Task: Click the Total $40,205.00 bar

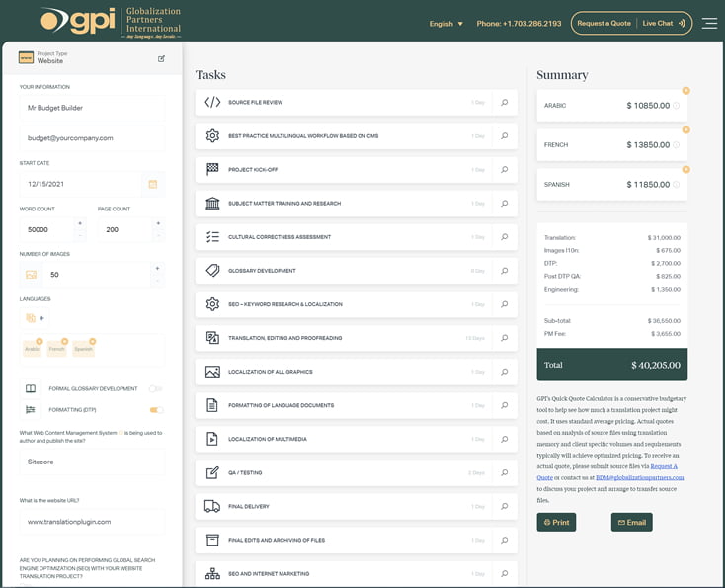Action: [612, 365]
